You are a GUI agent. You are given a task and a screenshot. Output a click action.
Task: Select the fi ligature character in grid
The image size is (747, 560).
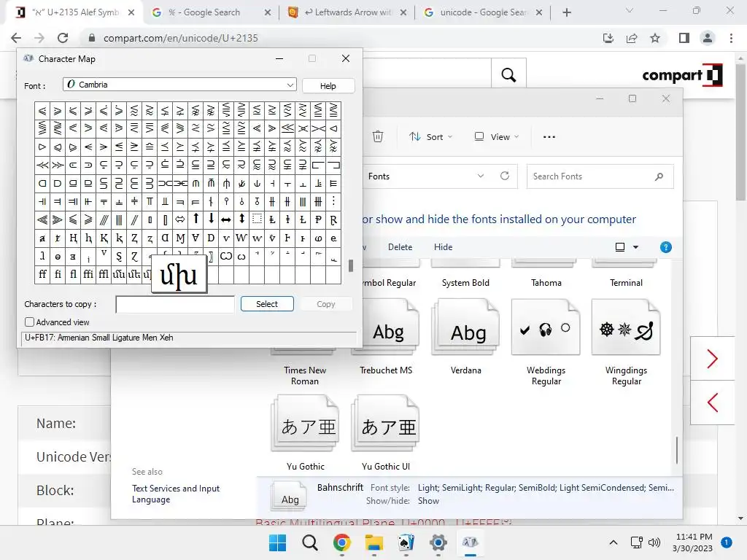(58, 274)
